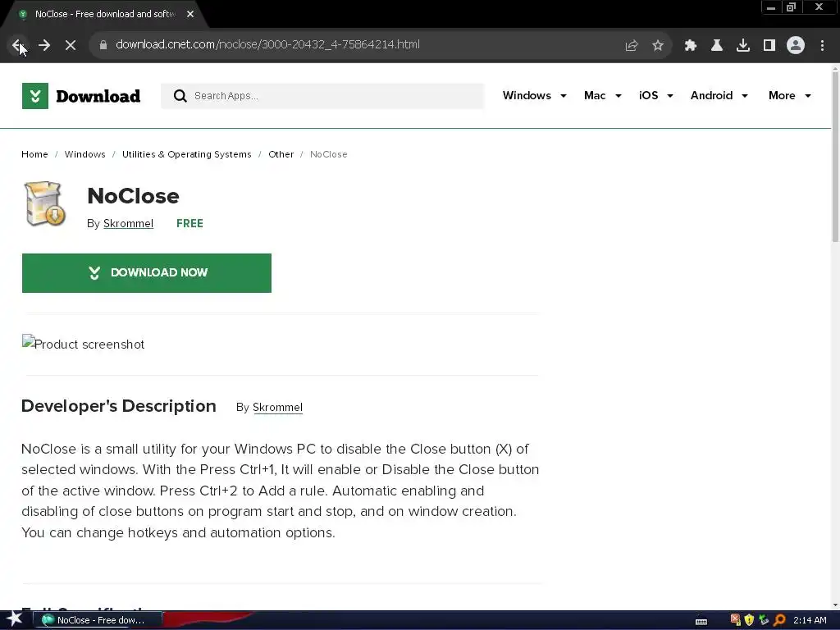This screenshot has width=840, height=630.
Task: Open Windows breadcrumb link
Action: [84, 154]
